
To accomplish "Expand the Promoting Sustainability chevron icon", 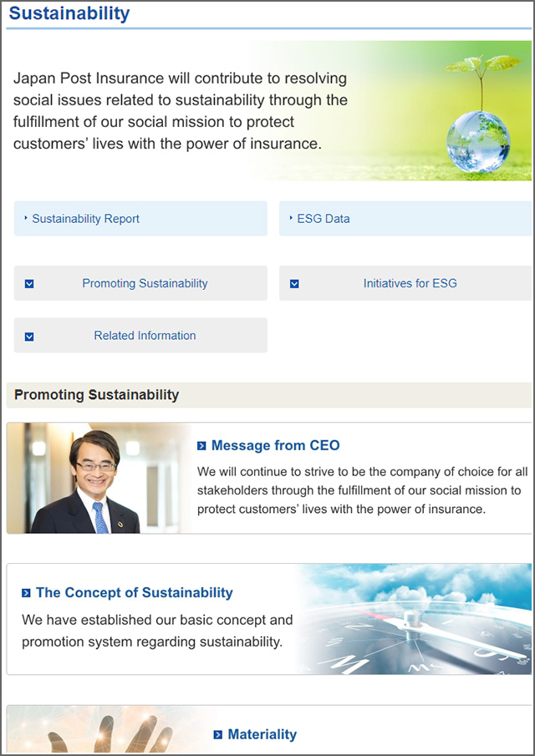I will point(29,284).
